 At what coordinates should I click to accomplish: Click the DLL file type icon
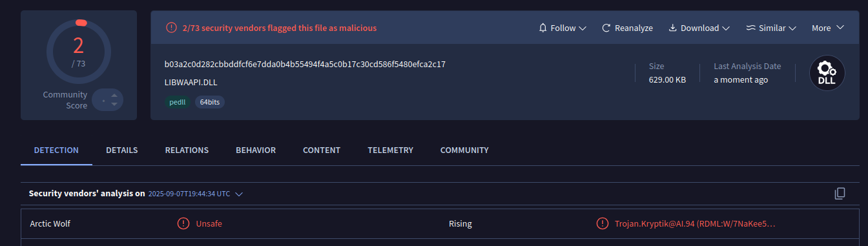(827, 73)
